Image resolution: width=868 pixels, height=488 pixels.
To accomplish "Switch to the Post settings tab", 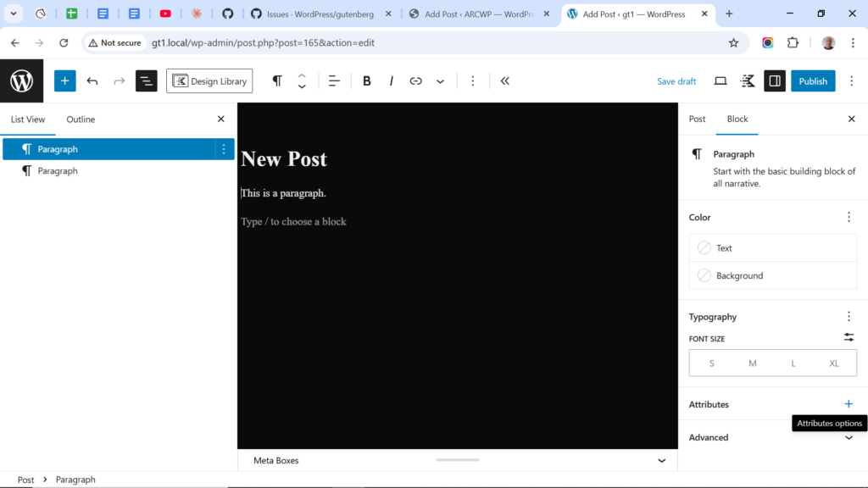I will (x=697, y=119).
